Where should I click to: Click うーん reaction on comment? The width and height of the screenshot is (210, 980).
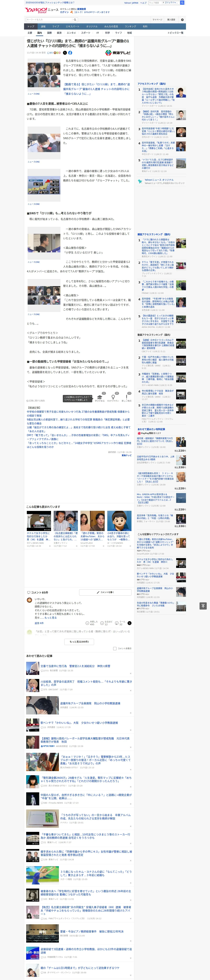(120, 623)
